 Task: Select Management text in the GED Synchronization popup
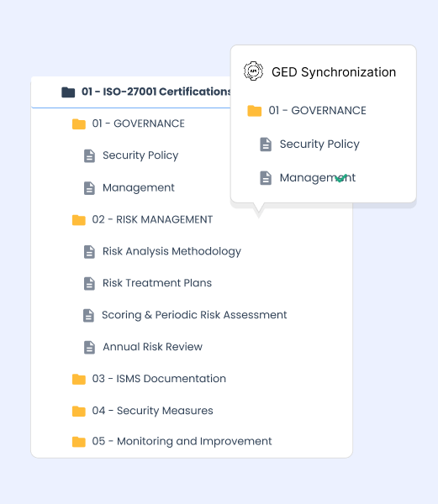click(x=318, y=177)
